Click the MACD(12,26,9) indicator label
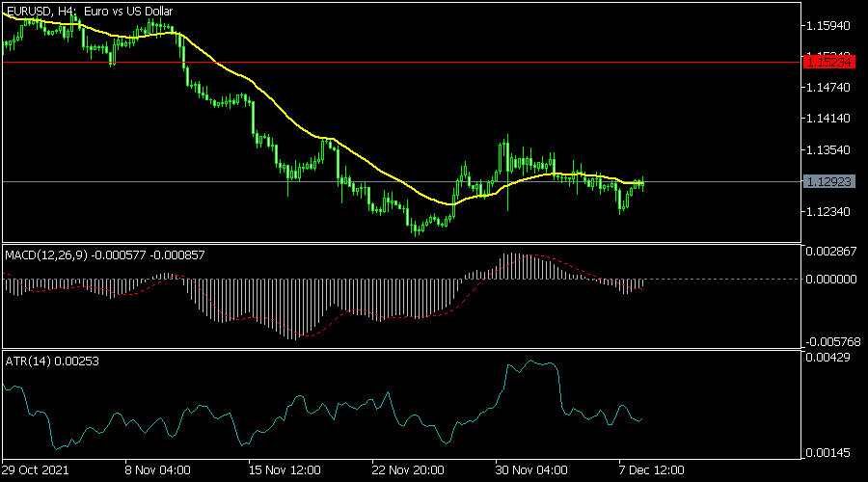Image resolution: width=868 pixels, height=482 pixels. coord(105,255)
